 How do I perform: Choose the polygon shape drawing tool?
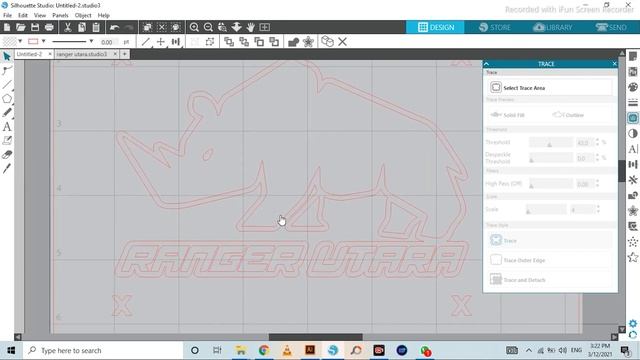(x=7, y=99)
